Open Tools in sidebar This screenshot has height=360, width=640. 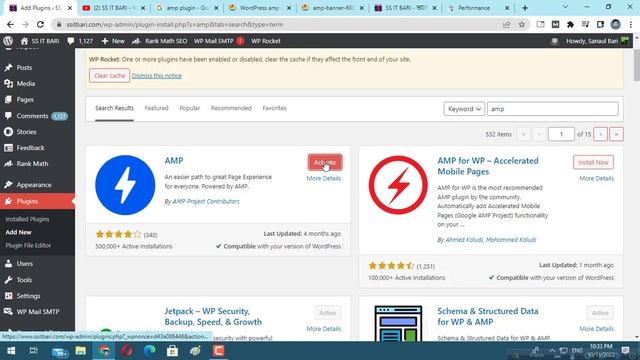[x=24, y=280]
